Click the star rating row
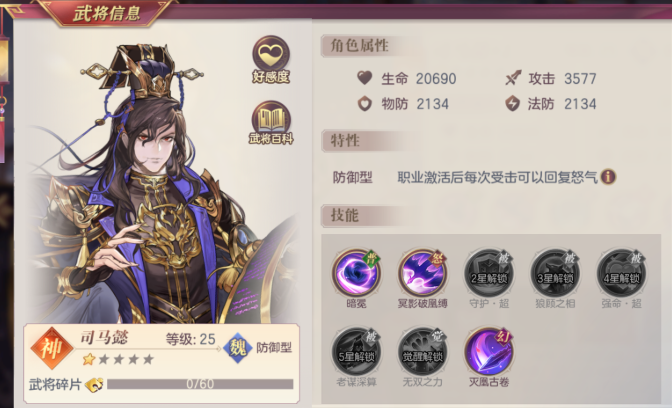 [118, 359]
